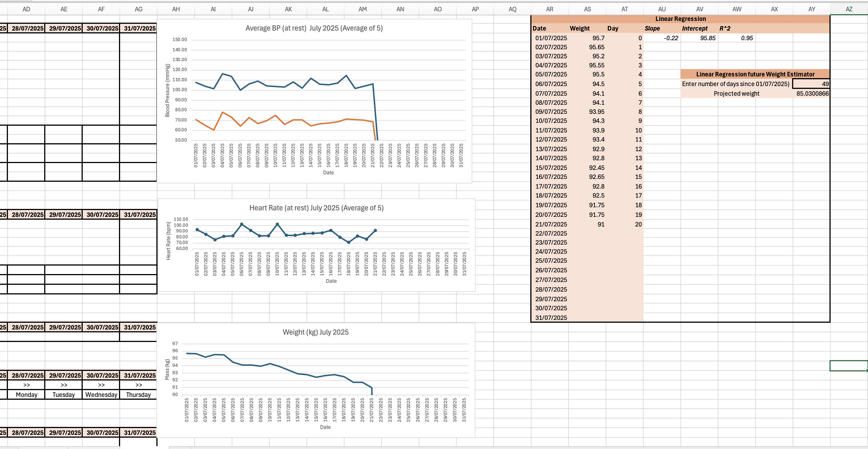Click the Slope header cell
The image size is (868, 449).
coord(662,28)
